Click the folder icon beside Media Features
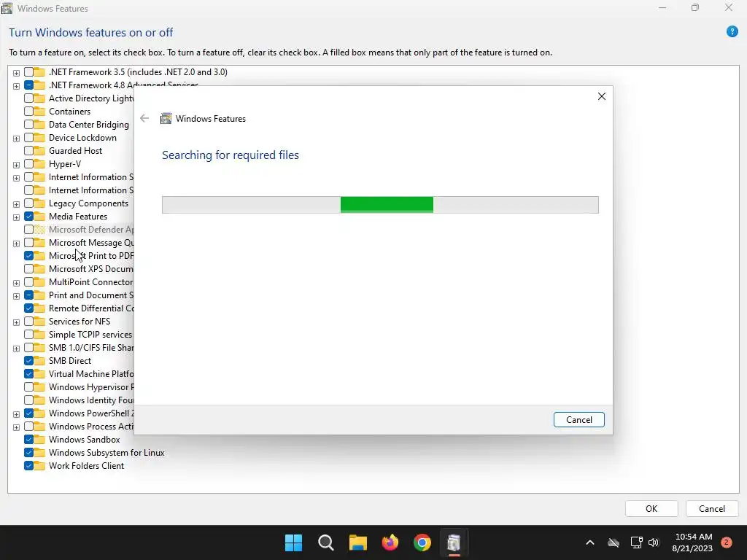 39,216
